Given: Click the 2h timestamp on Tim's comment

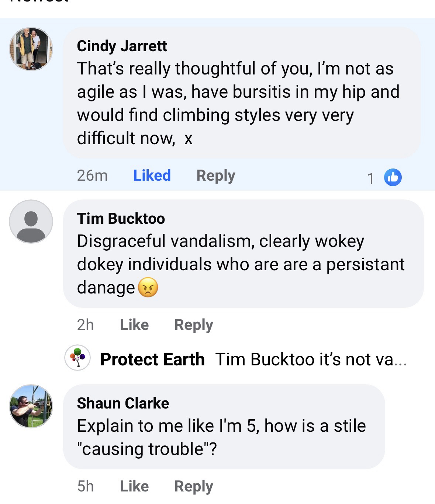Looking at the screenshot, I should [x=85, y=325].
